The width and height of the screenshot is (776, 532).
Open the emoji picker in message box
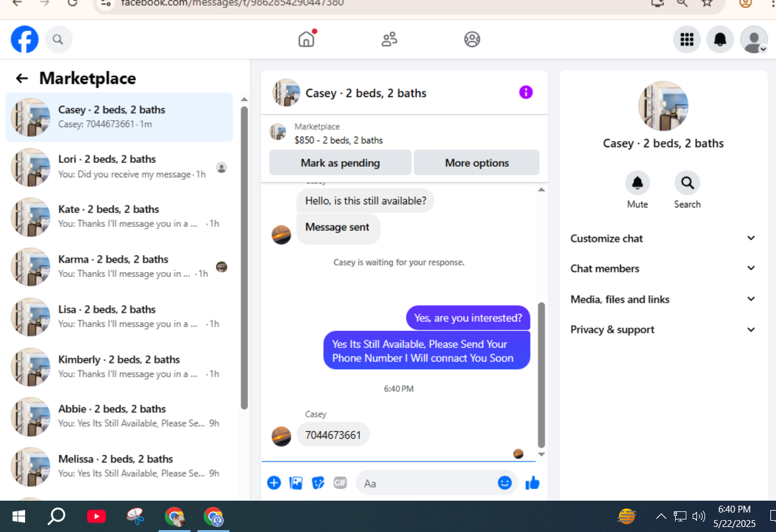coord(505,482)
